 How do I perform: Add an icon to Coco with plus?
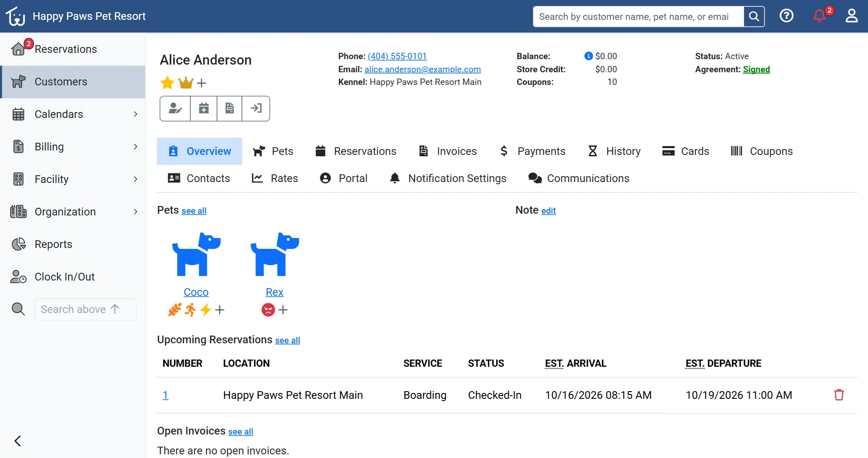tap(220, 310)
